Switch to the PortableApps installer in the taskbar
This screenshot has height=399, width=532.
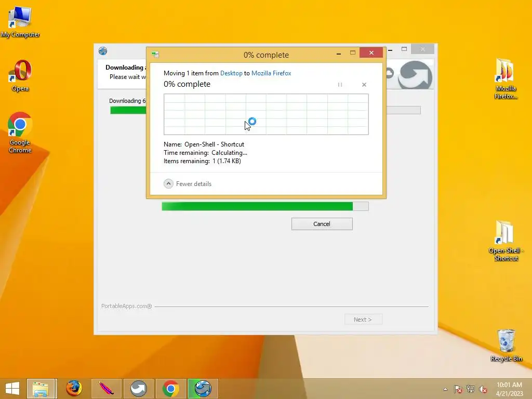pyautogui.click(x=203, y=389)
